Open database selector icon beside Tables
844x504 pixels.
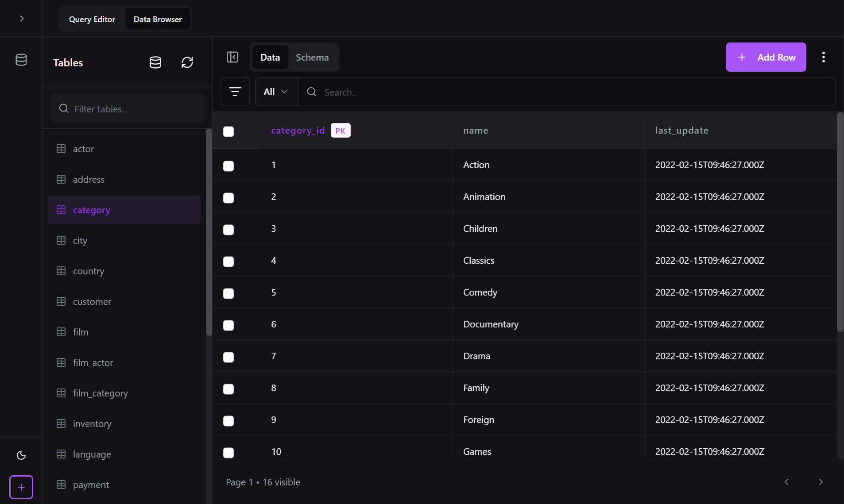155,62
